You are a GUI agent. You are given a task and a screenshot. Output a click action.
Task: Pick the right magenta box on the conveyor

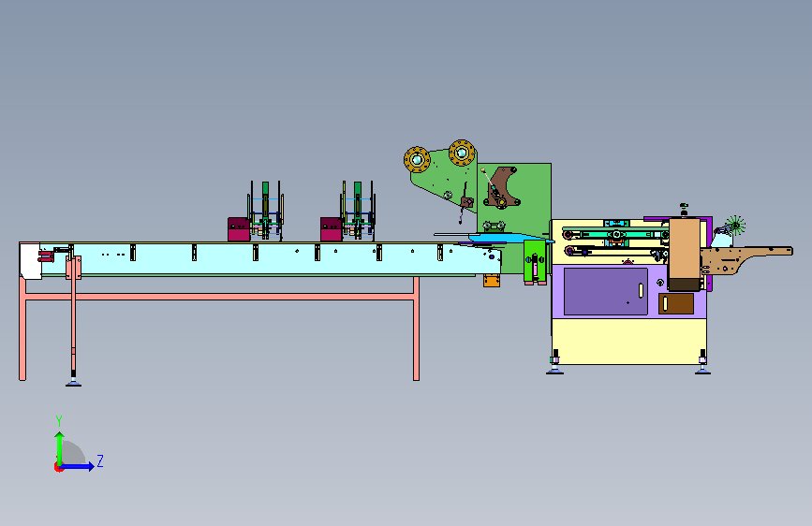[331, 229]
